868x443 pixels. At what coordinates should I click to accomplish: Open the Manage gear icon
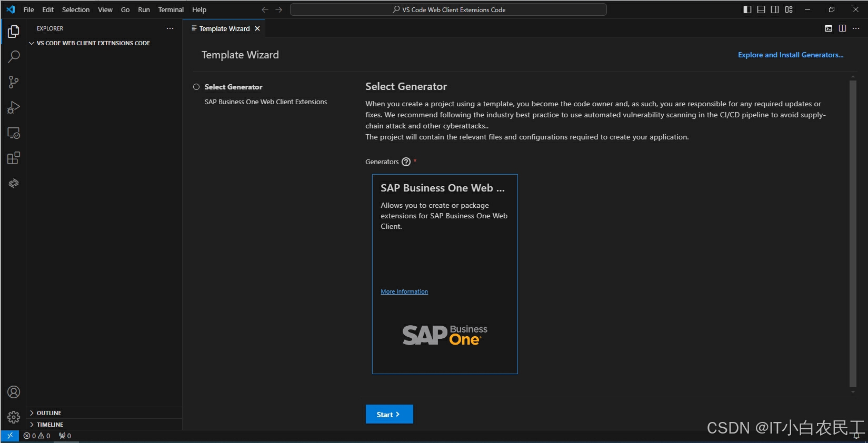pos(14,417)
